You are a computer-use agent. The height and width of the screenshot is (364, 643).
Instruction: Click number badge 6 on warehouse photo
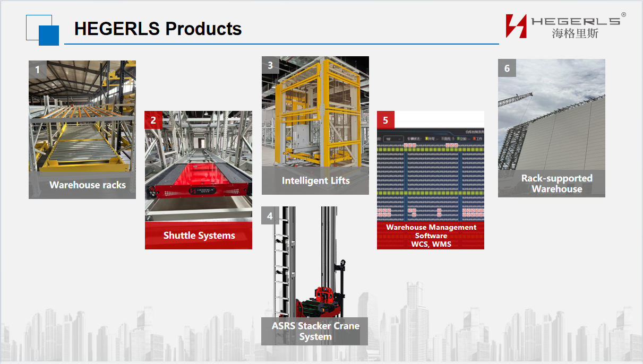507,68
